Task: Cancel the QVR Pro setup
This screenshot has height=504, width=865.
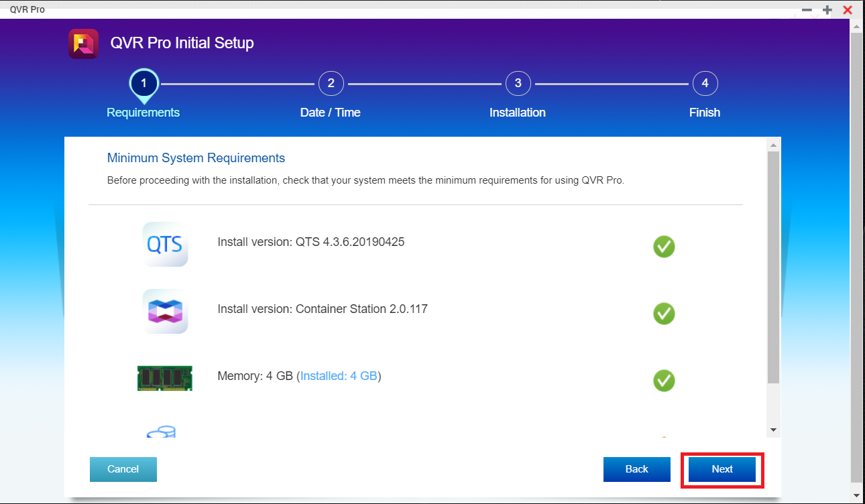Action: (x=123, y=469)
